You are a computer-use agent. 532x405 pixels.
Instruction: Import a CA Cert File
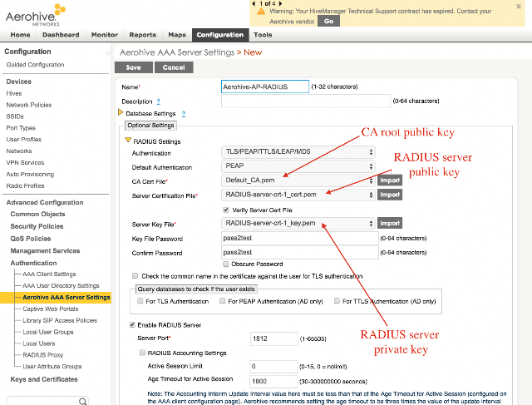point(390,180)
